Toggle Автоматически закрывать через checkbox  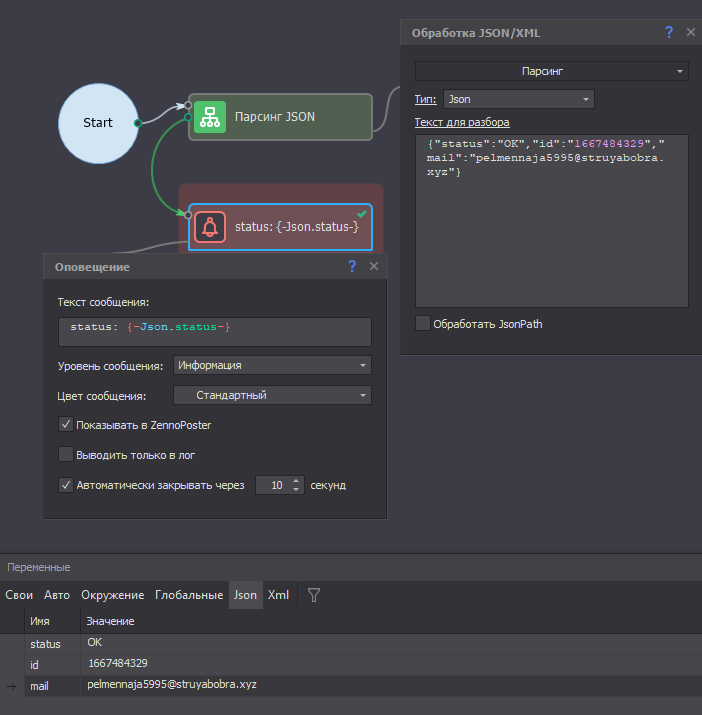tap(66, 485)
